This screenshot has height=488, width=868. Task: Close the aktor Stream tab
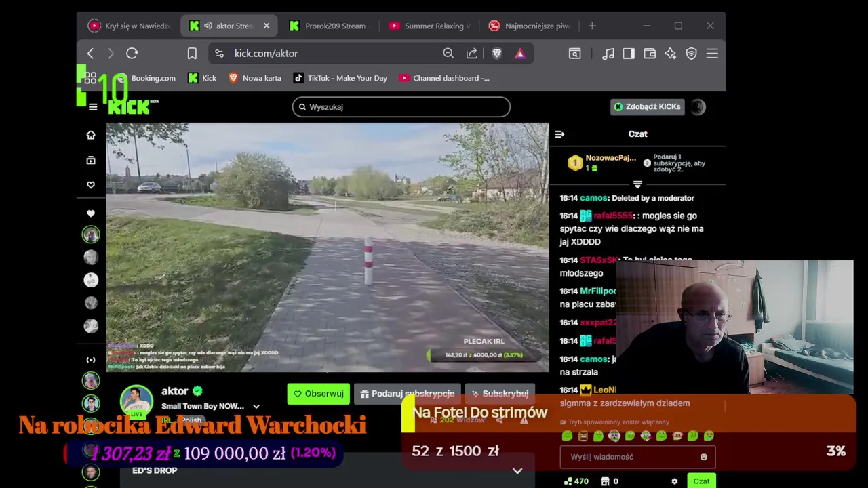(x=267, y=26)
